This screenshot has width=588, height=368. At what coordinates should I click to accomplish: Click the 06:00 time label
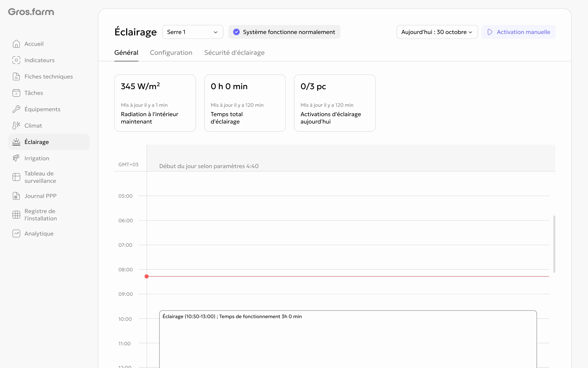(125, 221)
